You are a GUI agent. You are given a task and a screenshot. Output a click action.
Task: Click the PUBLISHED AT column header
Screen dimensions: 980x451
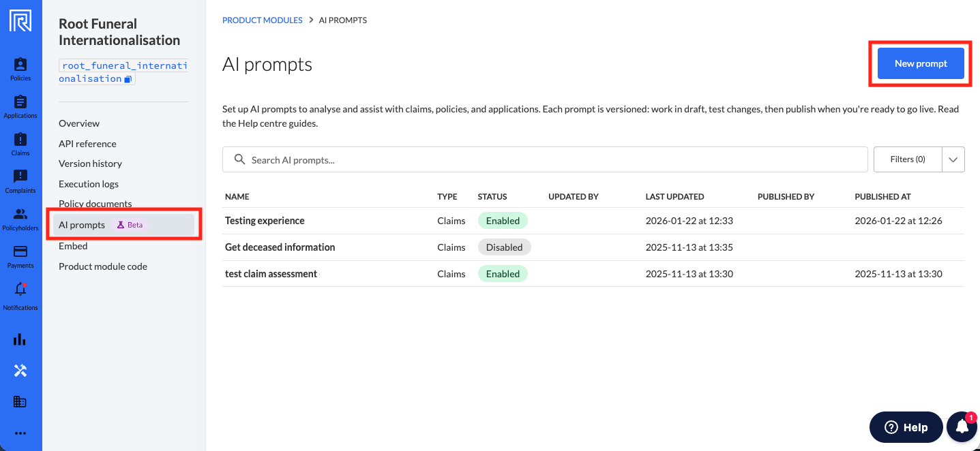click(883, 196)
